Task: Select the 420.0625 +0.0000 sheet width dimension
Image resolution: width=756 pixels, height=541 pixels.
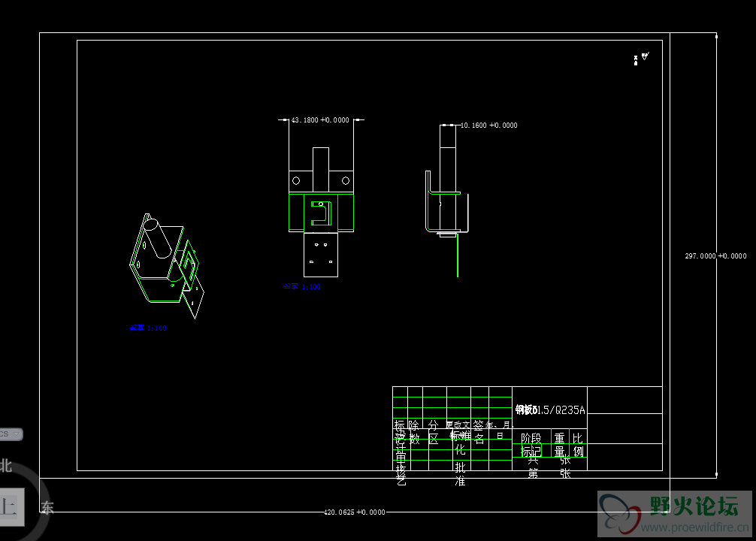Action: (355, 512)
